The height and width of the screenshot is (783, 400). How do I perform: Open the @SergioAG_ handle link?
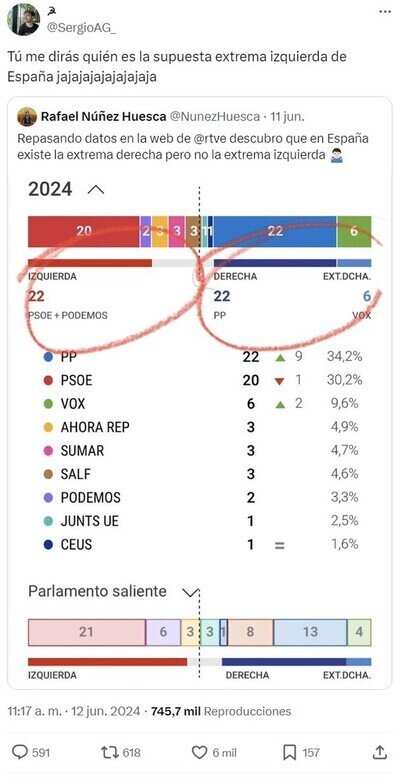tap(81, 29)
